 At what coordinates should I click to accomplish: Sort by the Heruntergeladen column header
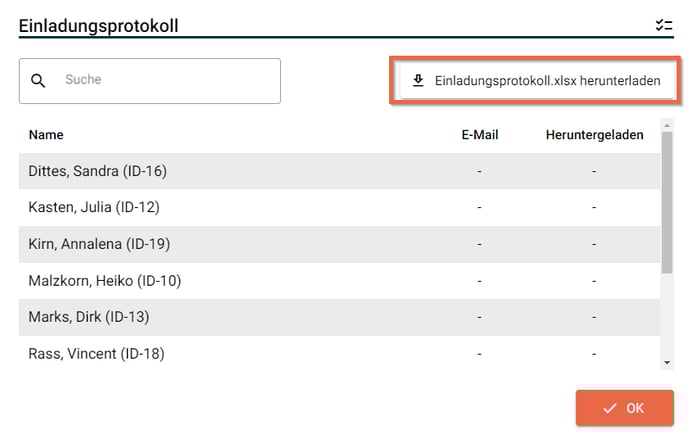click(x=595, y=135)
